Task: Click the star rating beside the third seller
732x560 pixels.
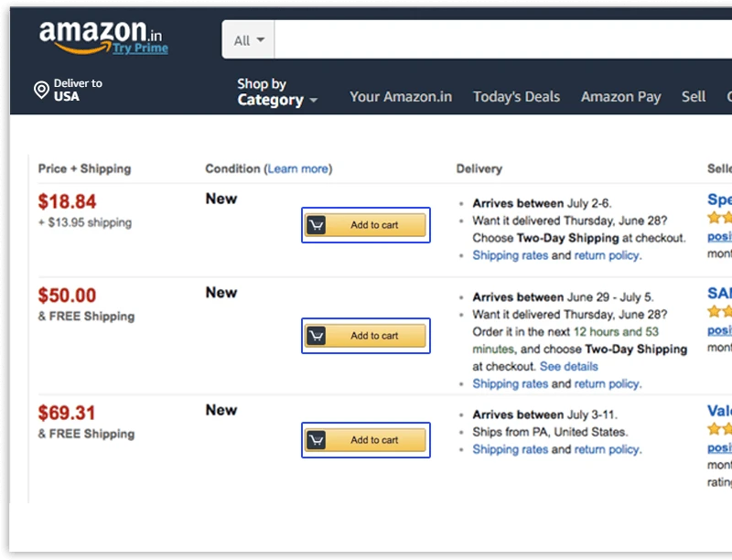Action: pos(722,428)
